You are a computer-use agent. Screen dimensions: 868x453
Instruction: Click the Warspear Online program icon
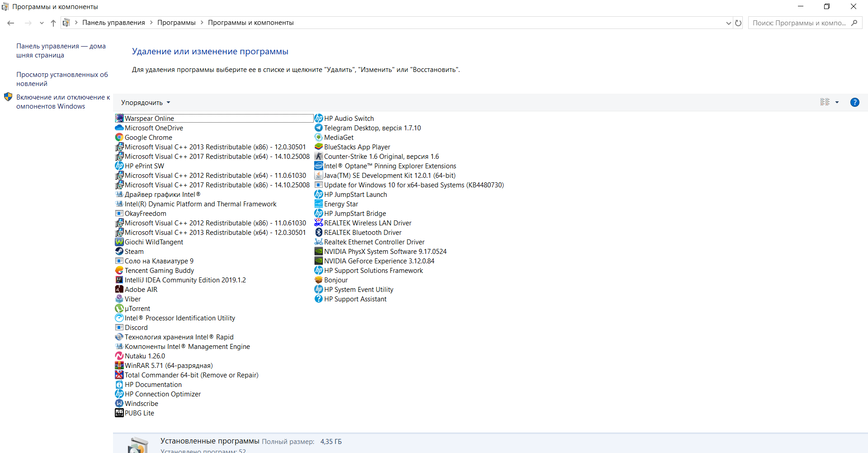119,118
